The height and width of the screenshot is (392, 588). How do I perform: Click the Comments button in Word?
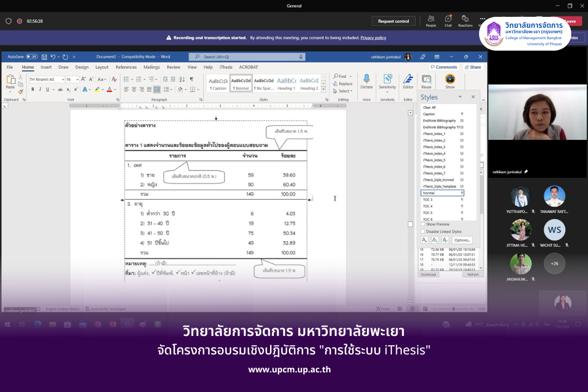444,67
